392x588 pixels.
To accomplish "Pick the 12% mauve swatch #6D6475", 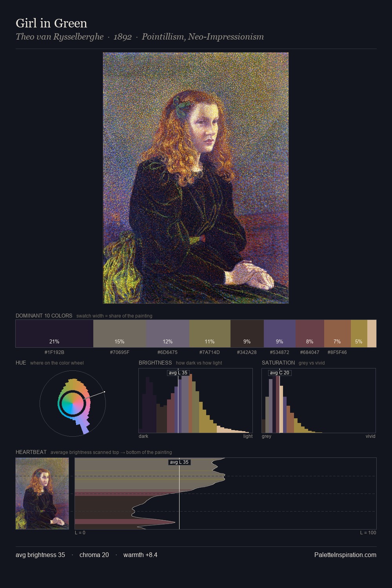I will [168, 334].
